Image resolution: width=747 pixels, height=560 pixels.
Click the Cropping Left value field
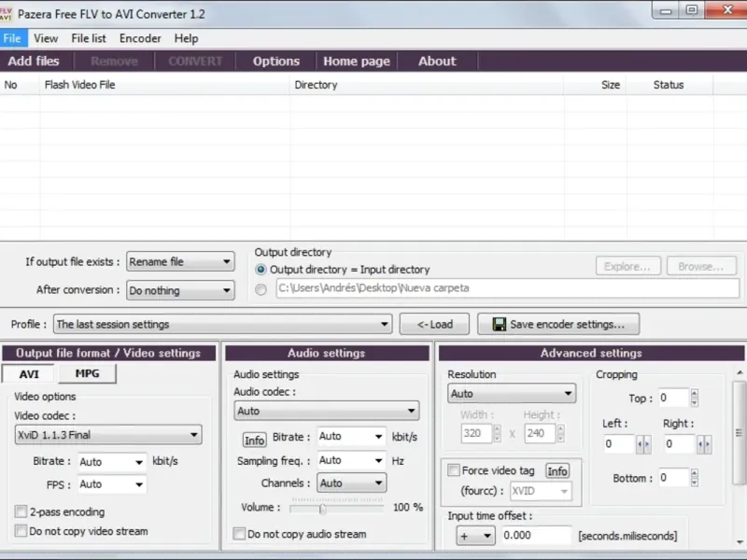619,444
